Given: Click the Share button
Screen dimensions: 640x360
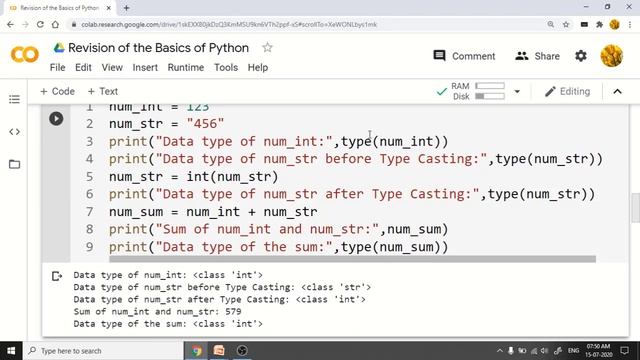Looking at the screenshot, I should [x=537, y=56].
